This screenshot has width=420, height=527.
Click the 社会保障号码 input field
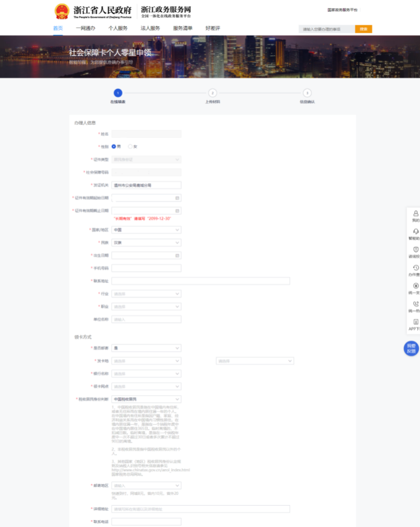coord(146,173)
